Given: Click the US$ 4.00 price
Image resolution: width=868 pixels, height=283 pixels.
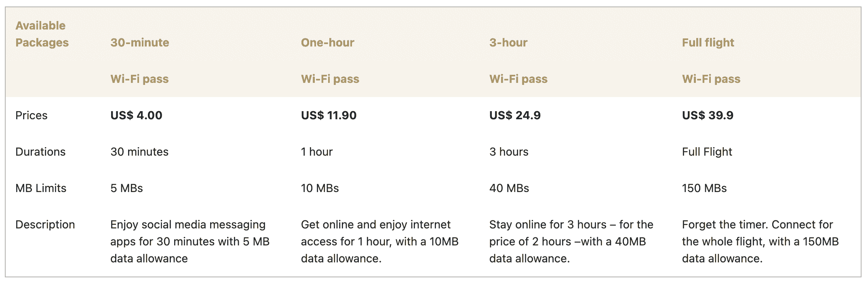Looking at the screenshot, I should point(136,115).
